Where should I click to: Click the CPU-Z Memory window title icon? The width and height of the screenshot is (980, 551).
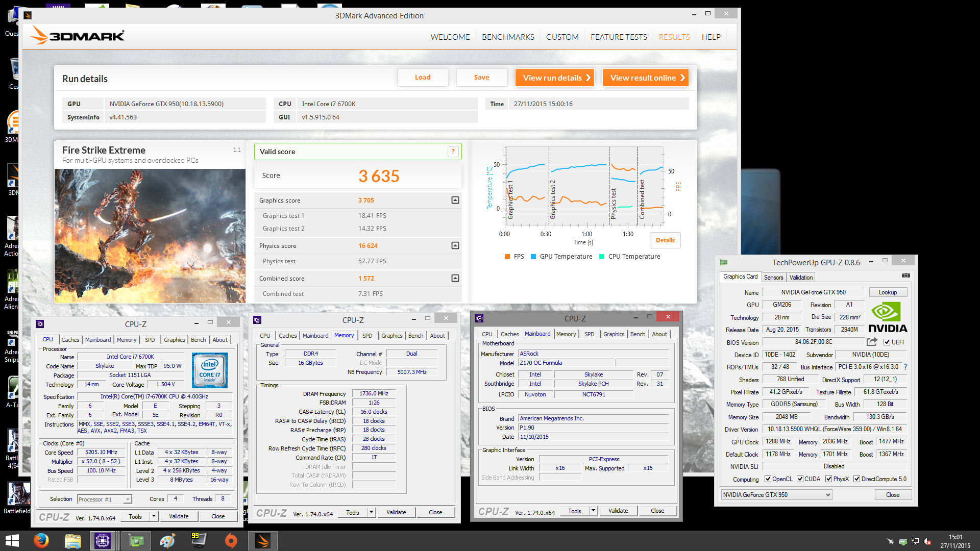(x=257, y=320)
